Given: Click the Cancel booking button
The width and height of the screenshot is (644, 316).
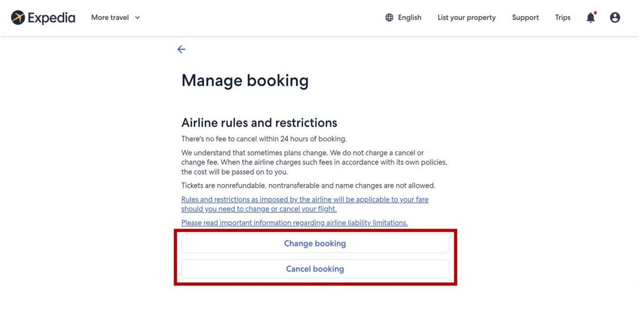Looking at the screenshot, I should click(315, 269).
